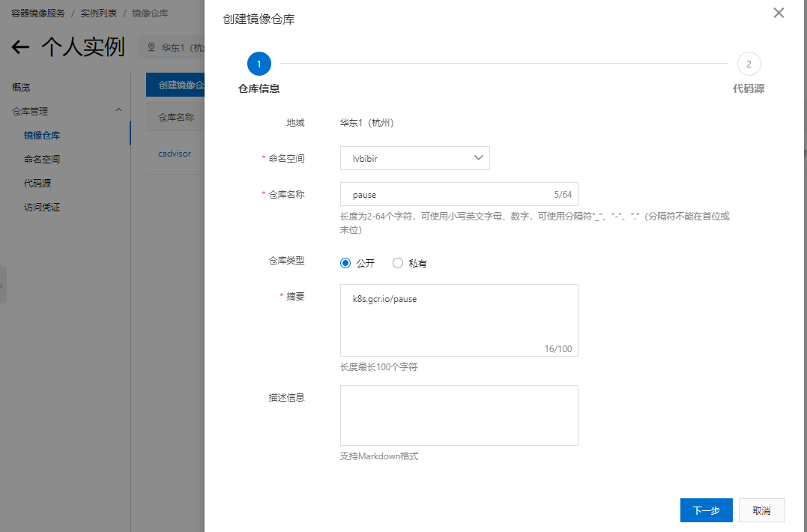Click step 2 circle 代码源
Viewport: 807px width, 532px height.
(x=749, y=64)
